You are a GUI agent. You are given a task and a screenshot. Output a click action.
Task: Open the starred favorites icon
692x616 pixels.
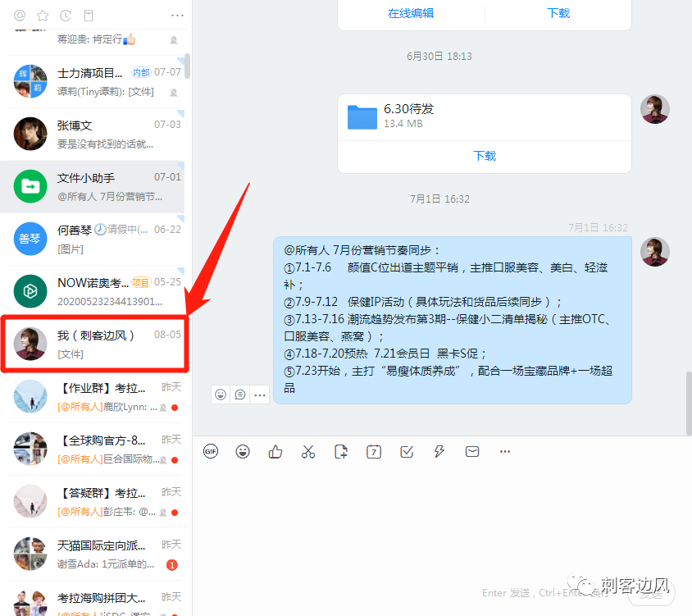click(x=43, y=16)
